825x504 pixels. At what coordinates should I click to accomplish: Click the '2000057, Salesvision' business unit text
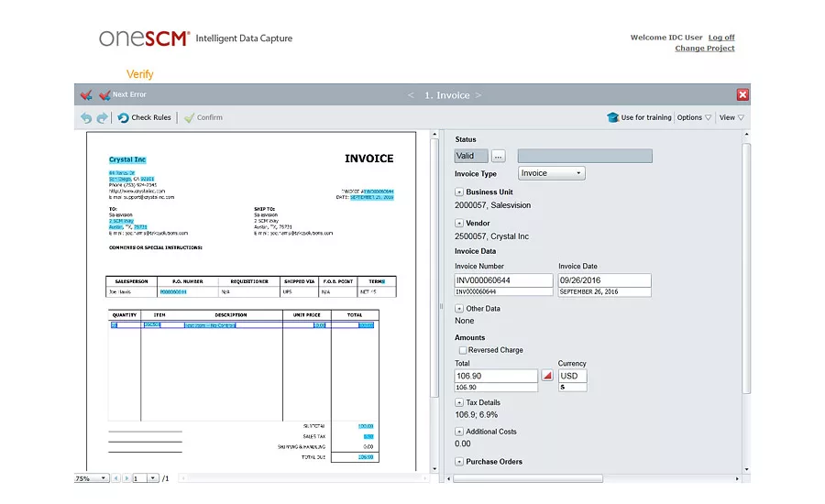492,205
